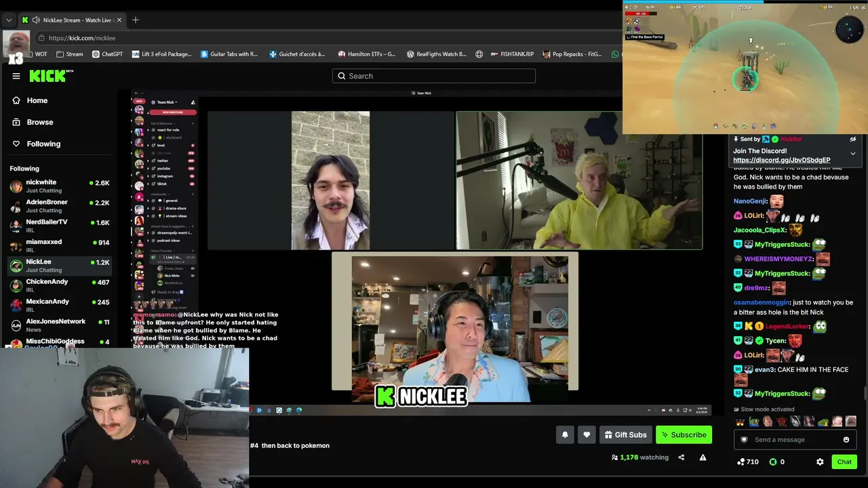Open the Following page in the sidebar
Image resolution: width=868 pixels, height=488 pixels.
coord(43,144)
